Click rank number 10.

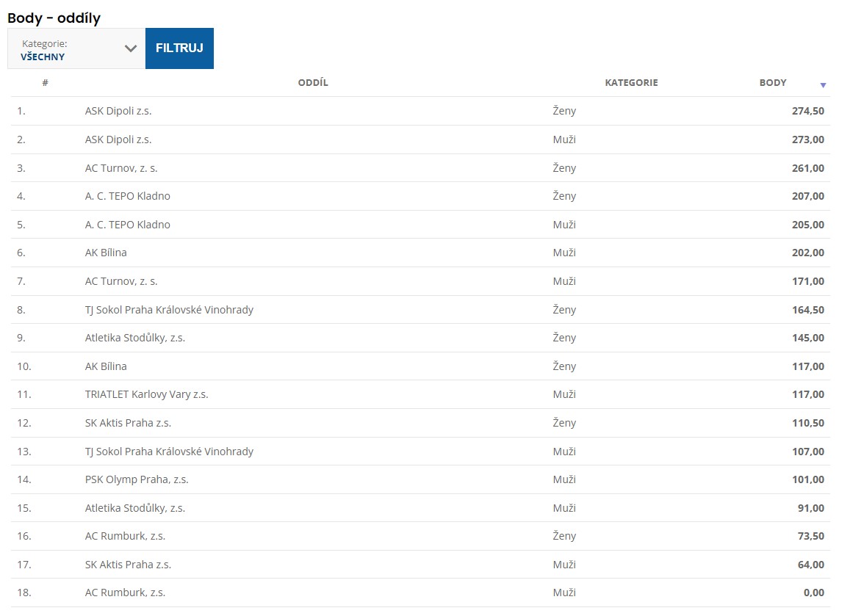(x=24, y=366)
